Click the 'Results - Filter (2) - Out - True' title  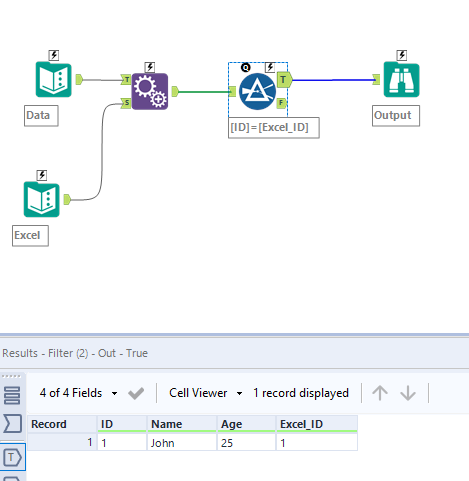[75, 353]
